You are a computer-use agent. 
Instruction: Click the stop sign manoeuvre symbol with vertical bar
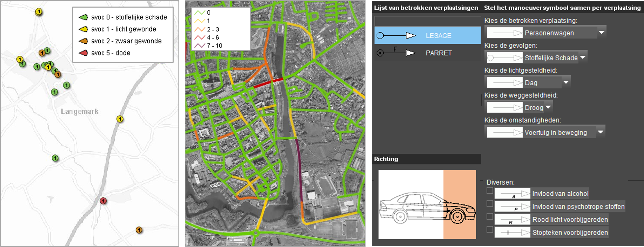pos(512,232)
